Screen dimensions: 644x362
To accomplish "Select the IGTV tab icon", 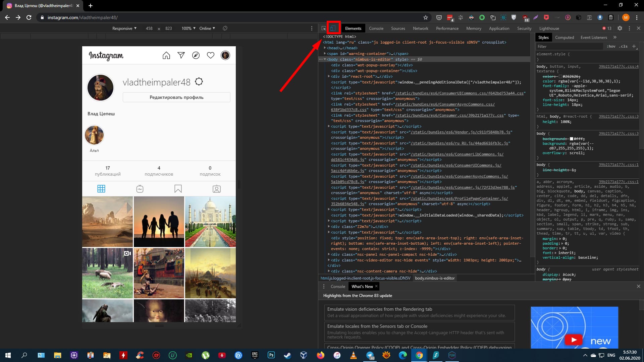I will click(x=140, y=189).
